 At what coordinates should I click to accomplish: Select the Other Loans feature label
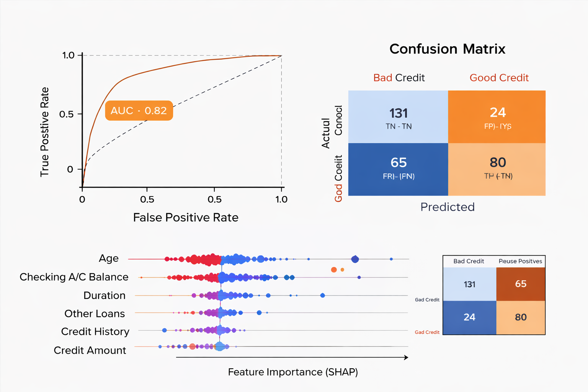click(95, 314)
